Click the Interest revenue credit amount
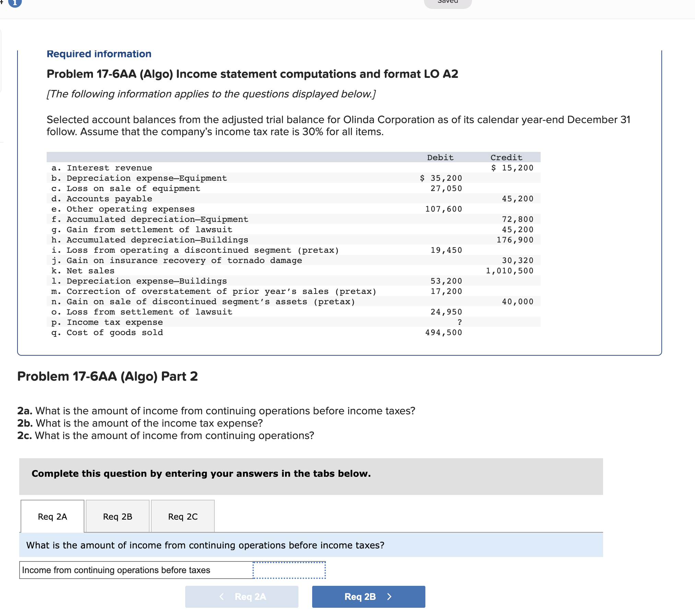 pyautogui.click(x=512, y=168)
